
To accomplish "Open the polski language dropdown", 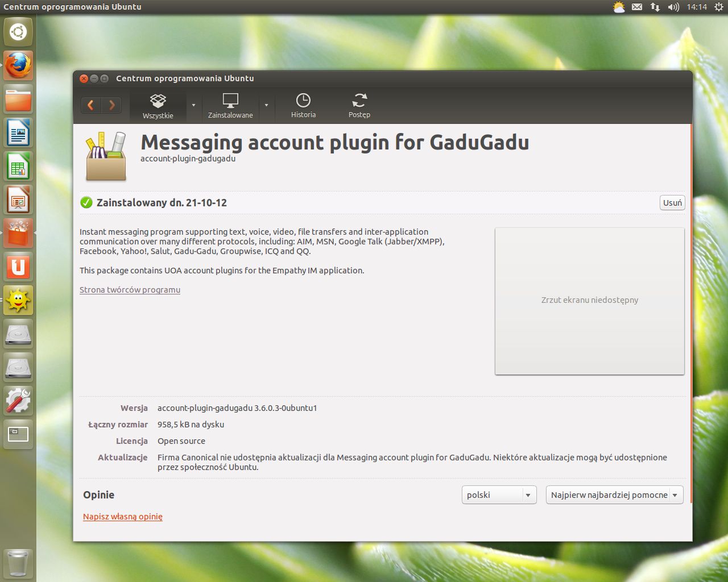I will point(499,495).
